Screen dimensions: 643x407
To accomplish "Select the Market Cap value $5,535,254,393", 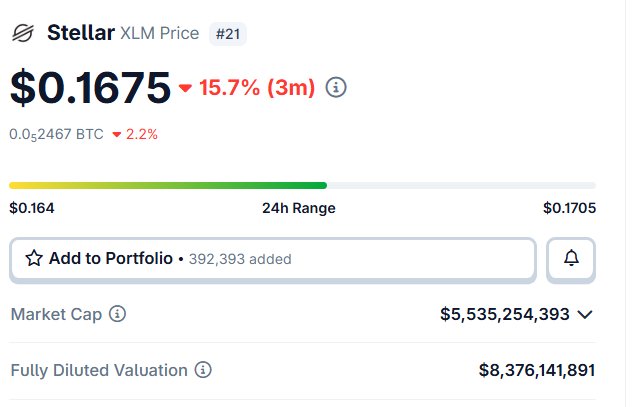I will coord(504,314).
